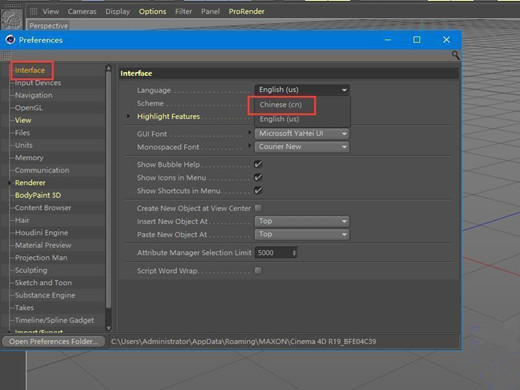
Task: Click the category list scrollbar down arrow
Action: click(x=108, y=328)
